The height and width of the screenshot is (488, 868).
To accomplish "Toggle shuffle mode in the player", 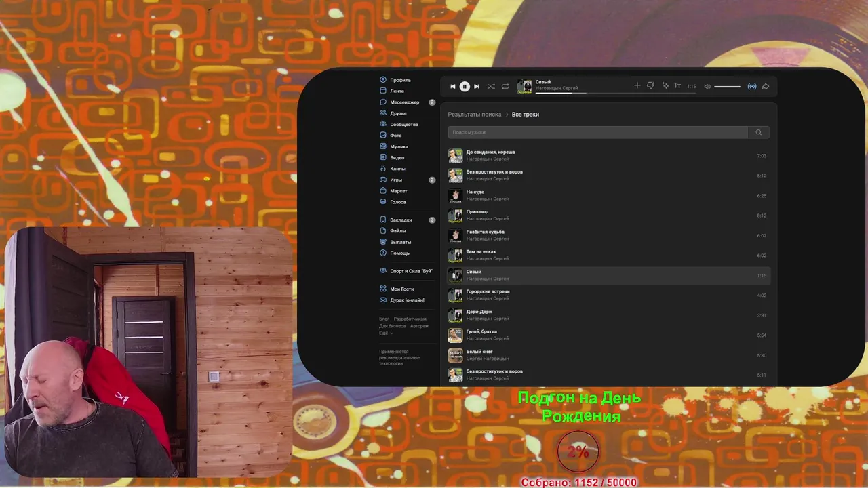I will 491,87.
